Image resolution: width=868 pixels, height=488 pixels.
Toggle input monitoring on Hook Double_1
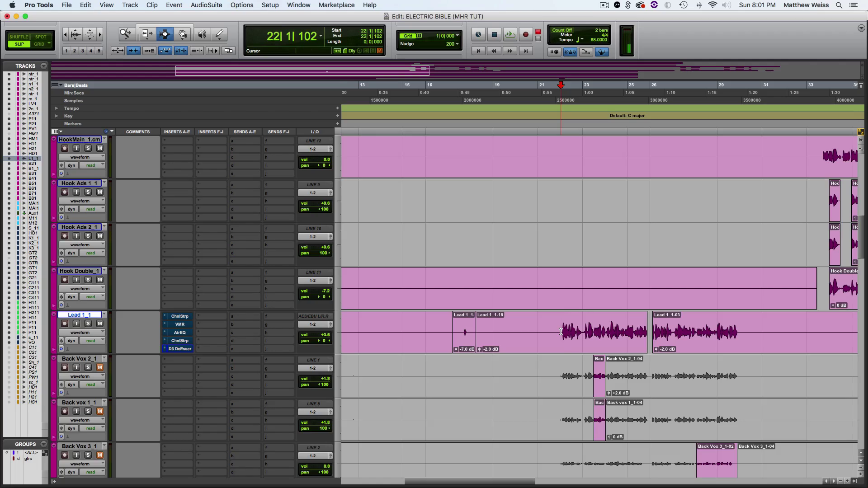[x=76, y=280]
